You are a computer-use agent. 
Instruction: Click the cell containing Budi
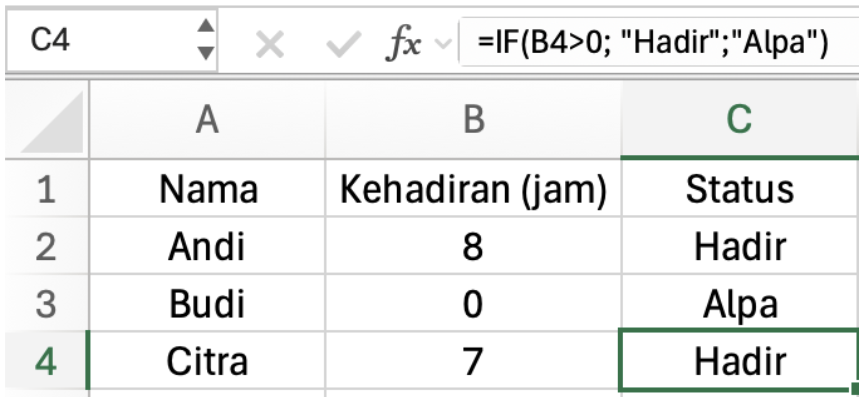point(207,304)
